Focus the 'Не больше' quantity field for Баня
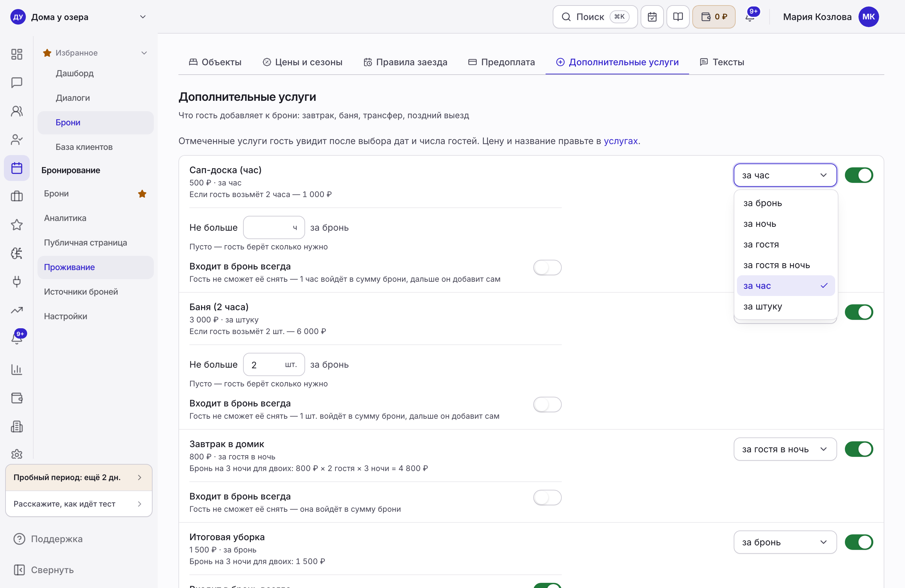Viewport: 905px width, 588px height. coord(274,364)
